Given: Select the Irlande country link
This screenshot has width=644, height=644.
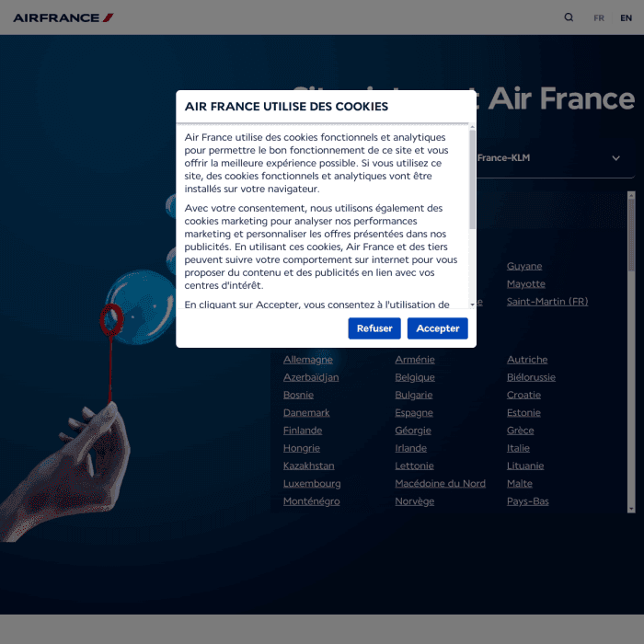Looking at the screenshot, I should click(x=410, y=448).
